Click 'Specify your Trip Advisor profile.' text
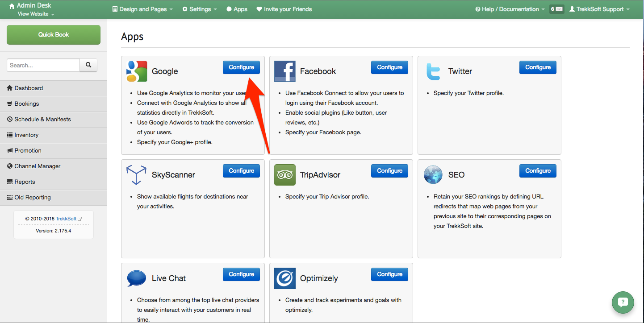 pyautogui.click(x=327, y=197)
